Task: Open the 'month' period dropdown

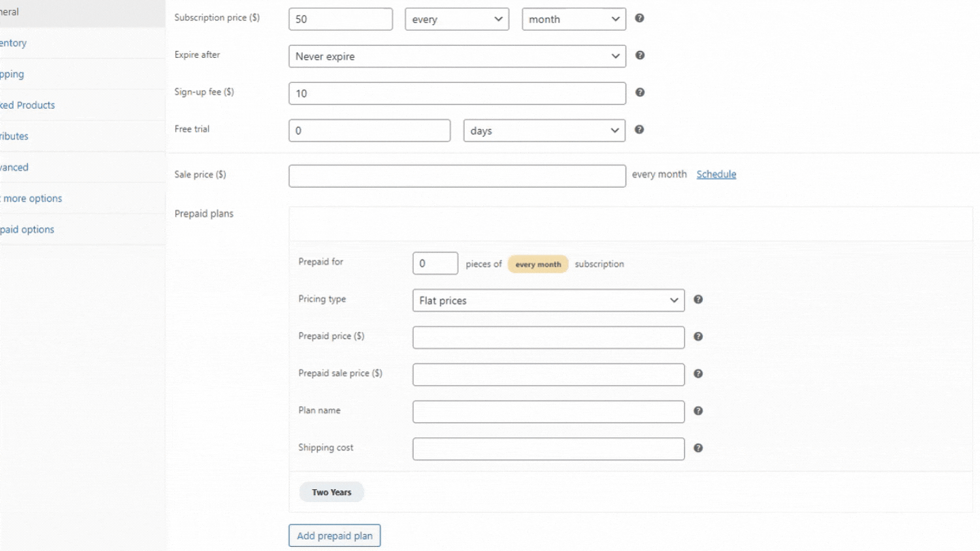Action: [574, 19]
